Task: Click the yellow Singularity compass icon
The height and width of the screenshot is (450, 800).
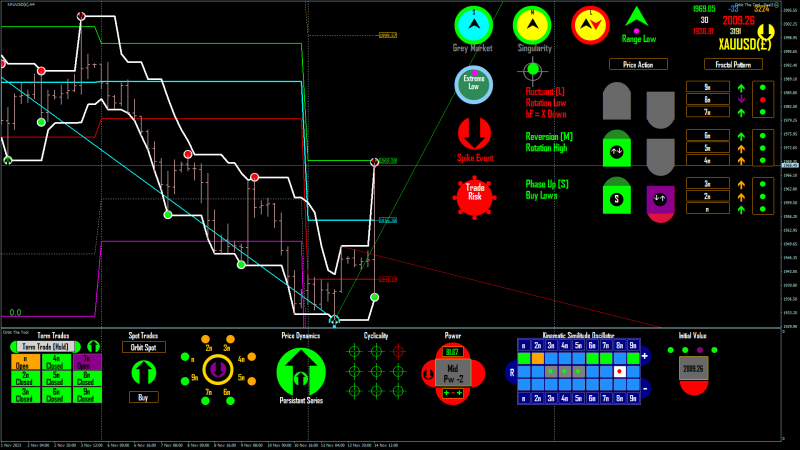Action: point(532,25)
